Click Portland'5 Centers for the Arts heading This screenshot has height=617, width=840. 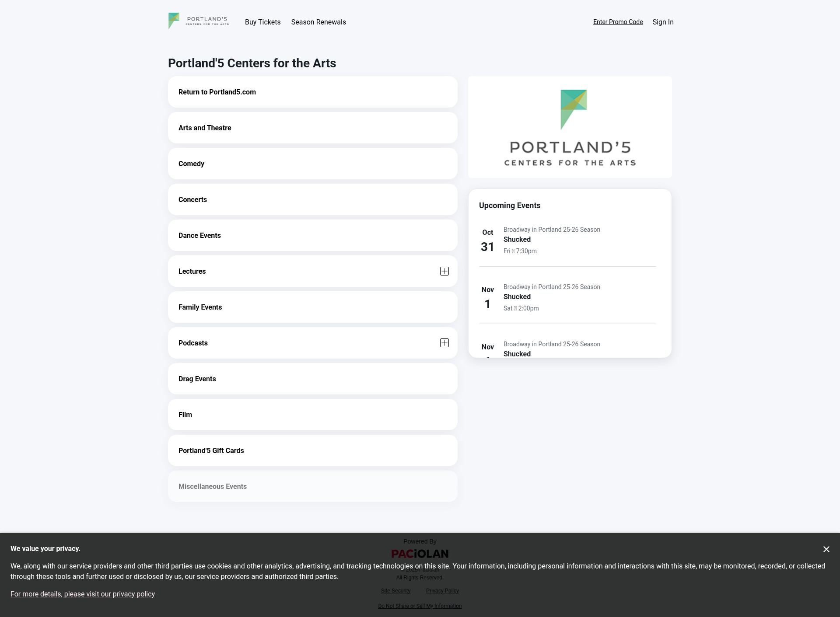pos(252,63)
